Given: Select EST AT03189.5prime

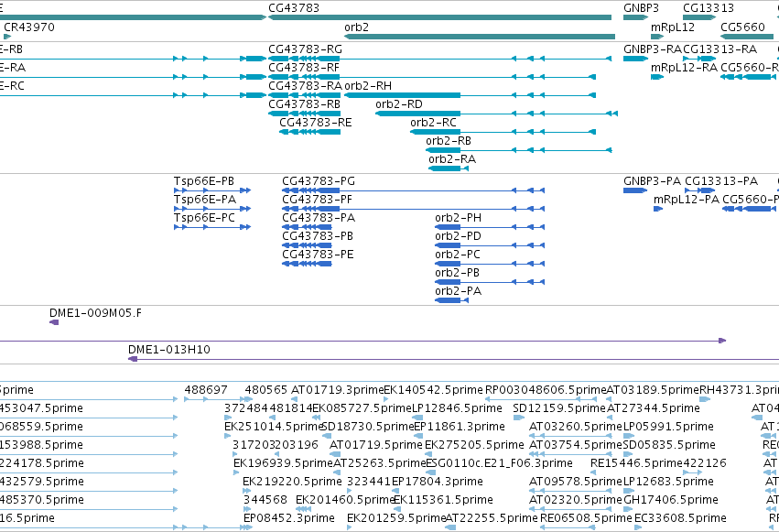Looking at the screenshot, I should pyautogui.click(x=653, y=390).
